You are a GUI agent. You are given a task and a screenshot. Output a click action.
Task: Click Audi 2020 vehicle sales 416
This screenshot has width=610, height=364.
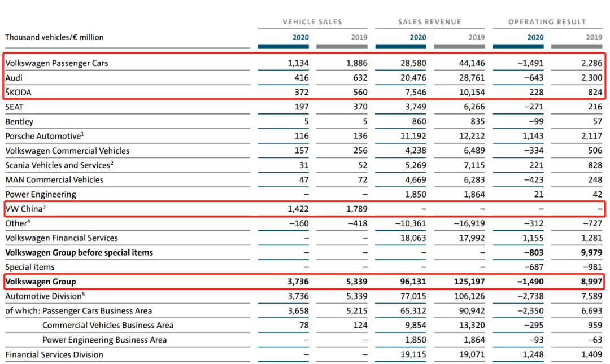302,78
